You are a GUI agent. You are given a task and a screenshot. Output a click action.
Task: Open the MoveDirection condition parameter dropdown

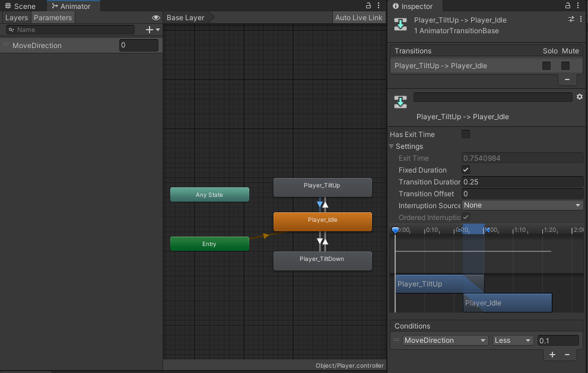(x=445, y=340)
